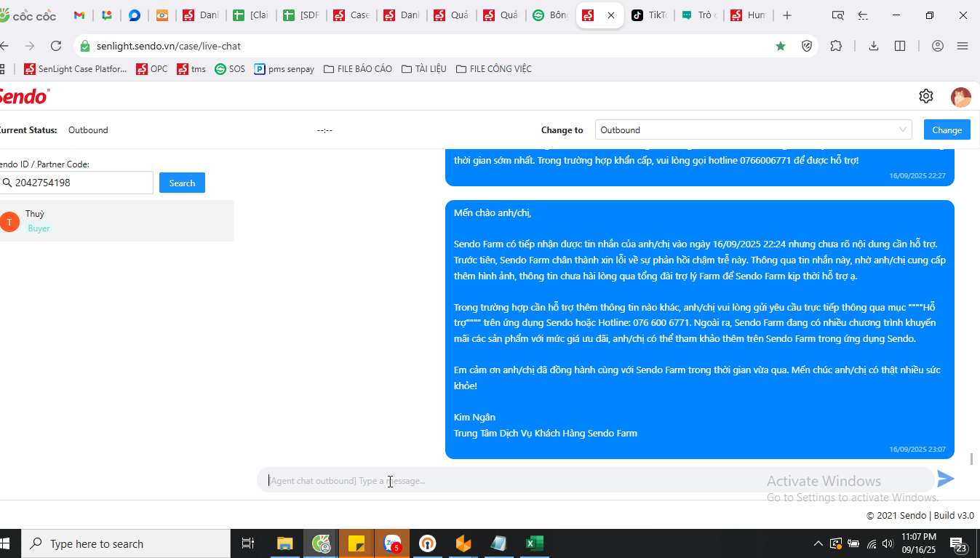Bookmark this page with the star icon
This screenshot has width=980, height=558.
pyautogui.click(x=781, y=46)
